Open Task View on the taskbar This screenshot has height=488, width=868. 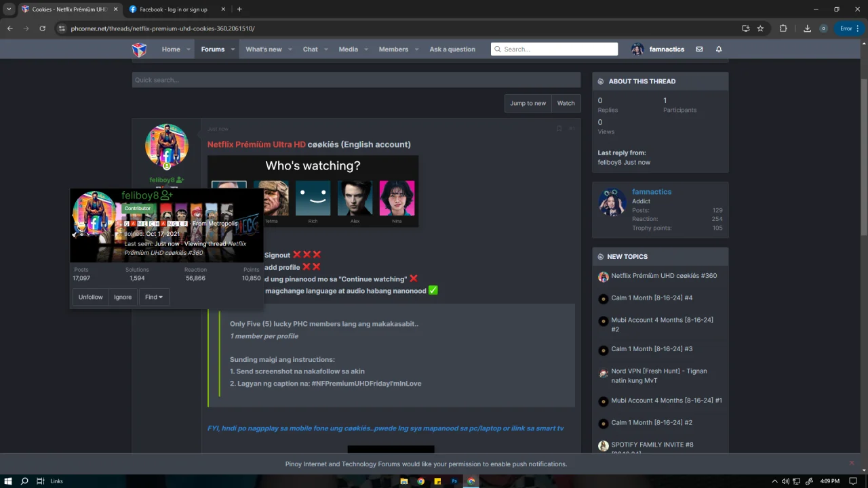coord(41,481)
